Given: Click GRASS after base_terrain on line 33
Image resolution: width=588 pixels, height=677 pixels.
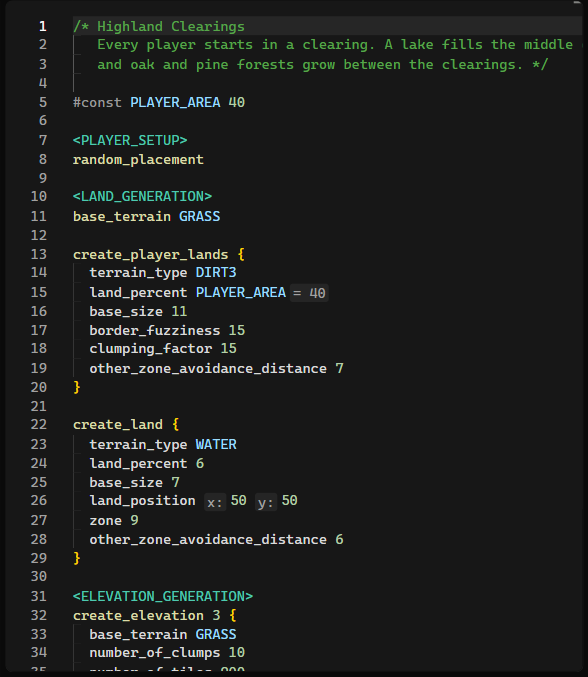Looking at the screenshot, I should (216, 634).
